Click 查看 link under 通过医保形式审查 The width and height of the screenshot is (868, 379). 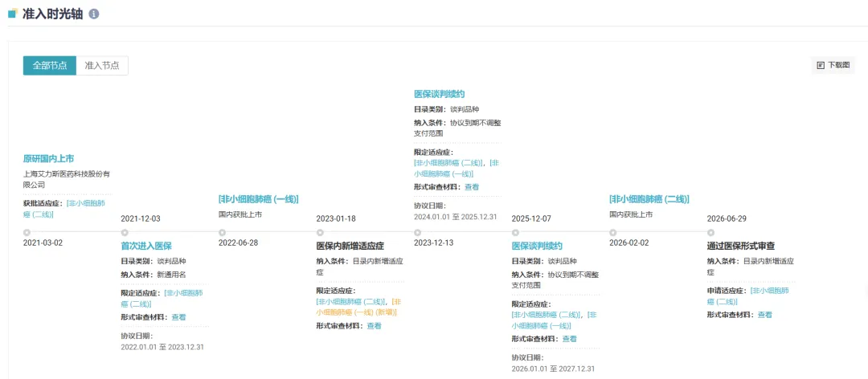point(765,315)
